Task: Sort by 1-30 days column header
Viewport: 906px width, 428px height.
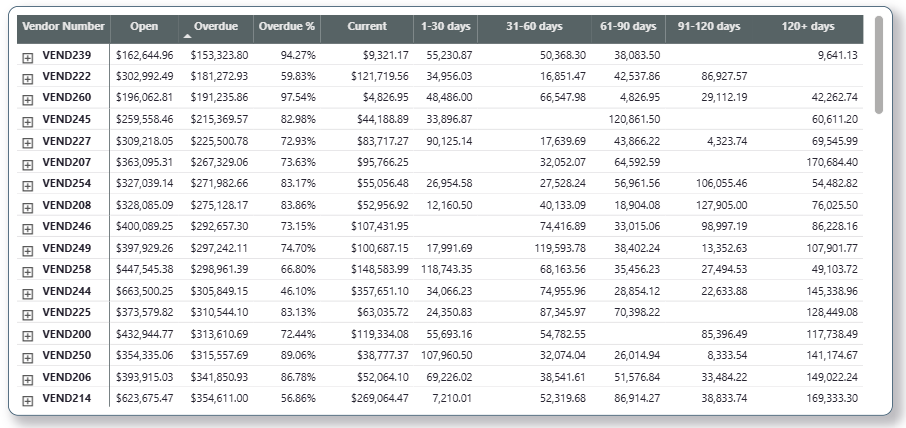Action: pyautogui.click(x=445, y=27)
